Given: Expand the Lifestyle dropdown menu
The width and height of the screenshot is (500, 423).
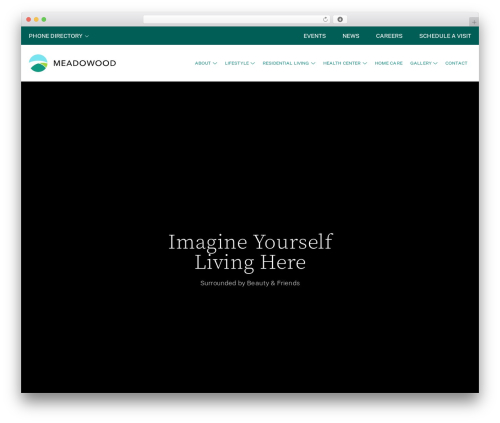Looking at the screenshot, I should point(240,63).
